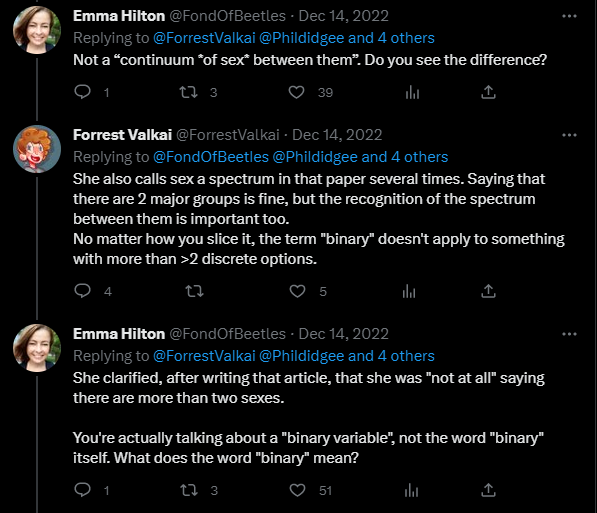597x513 pixels.
Task: Open @ForrestValkai mention in first tweet
Action: click(204, 38)
